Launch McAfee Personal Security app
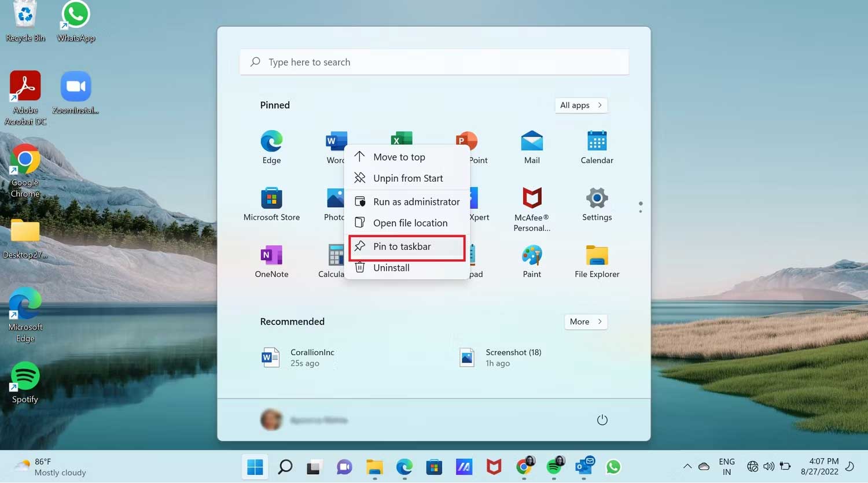This screenshot has width=868, height=483. click(532, 208)
